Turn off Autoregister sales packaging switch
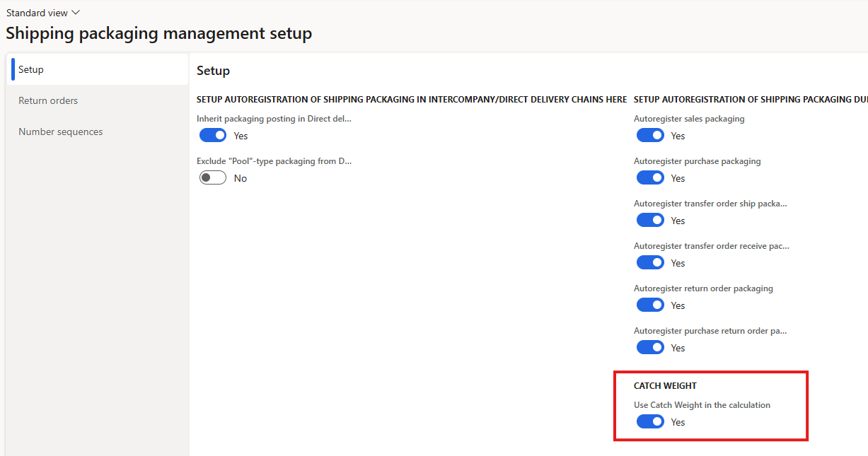Image resolution: width=868 pixels, height=456 pixels. 650,136
